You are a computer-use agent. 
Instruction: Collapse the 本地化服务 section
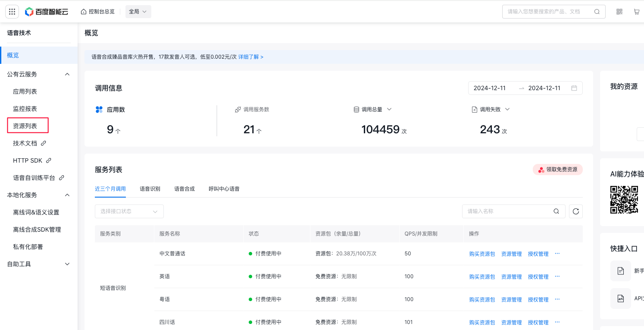(67, 195)
